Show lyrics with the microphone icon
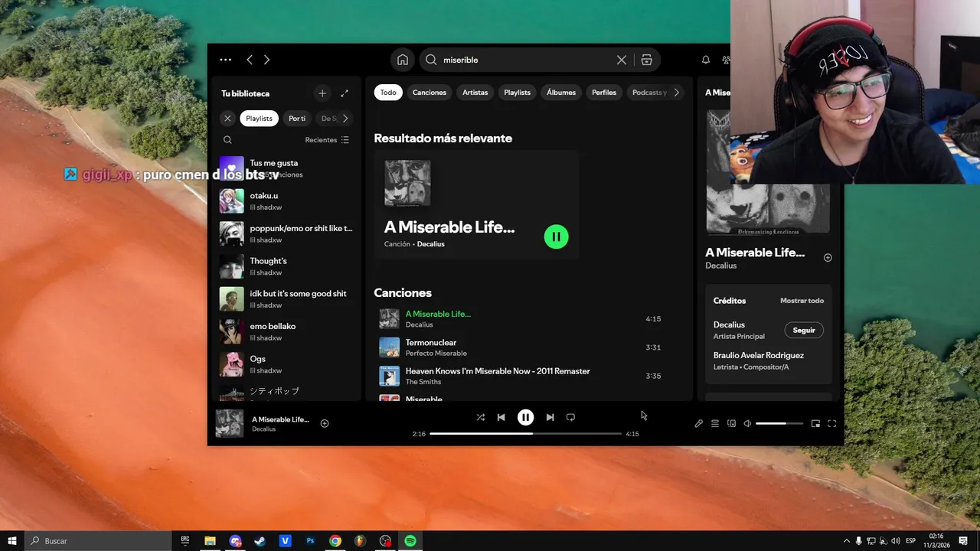The image size is (980, 551). tap(698, 423)
